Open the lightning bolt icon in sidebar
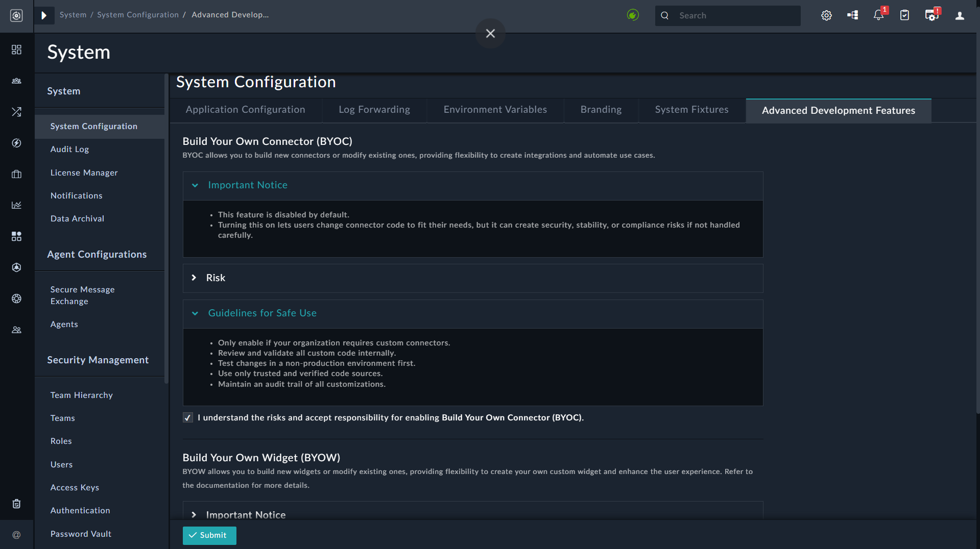Viewport: 980px width, 549px height. (x=16, y=143)
